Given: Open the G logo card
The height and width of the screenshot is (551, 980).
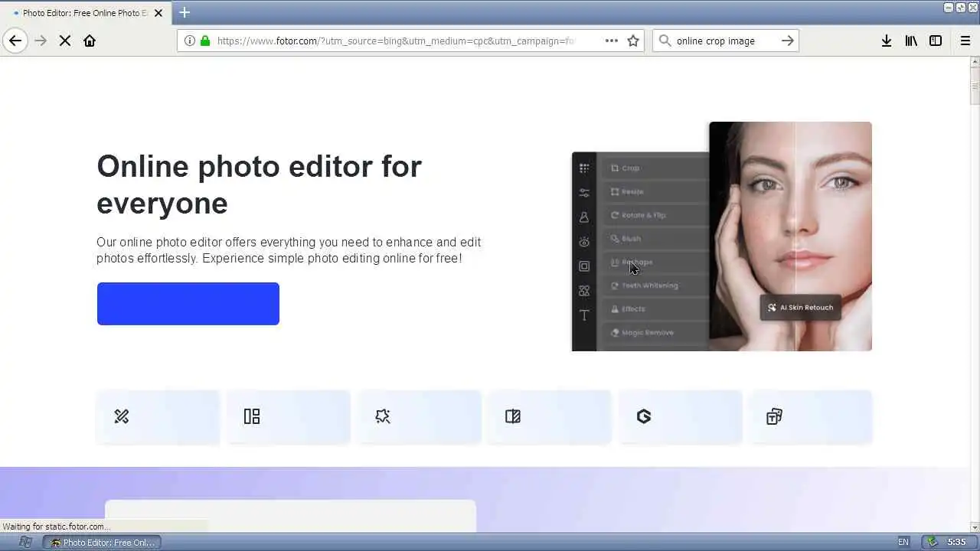Looking at the screenshot, I should click(681, 416).
